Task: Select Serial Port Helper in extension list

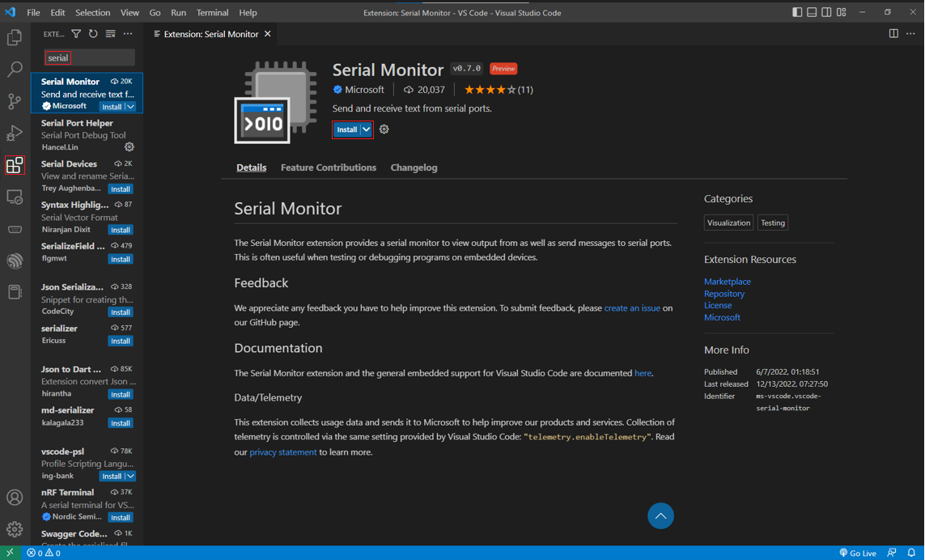Action: point(87,134)
